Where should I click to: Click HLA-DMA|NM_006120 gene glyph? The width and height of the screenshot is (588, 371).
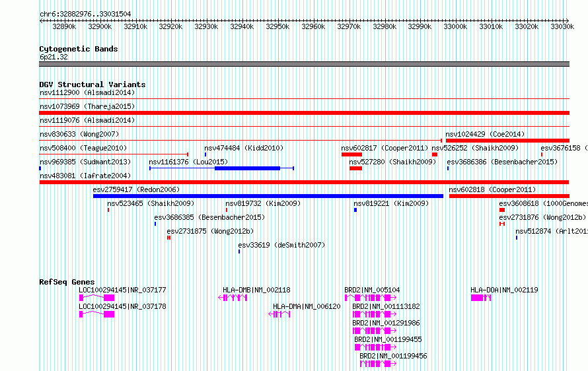pyautogui.click(x=279, y=314)
